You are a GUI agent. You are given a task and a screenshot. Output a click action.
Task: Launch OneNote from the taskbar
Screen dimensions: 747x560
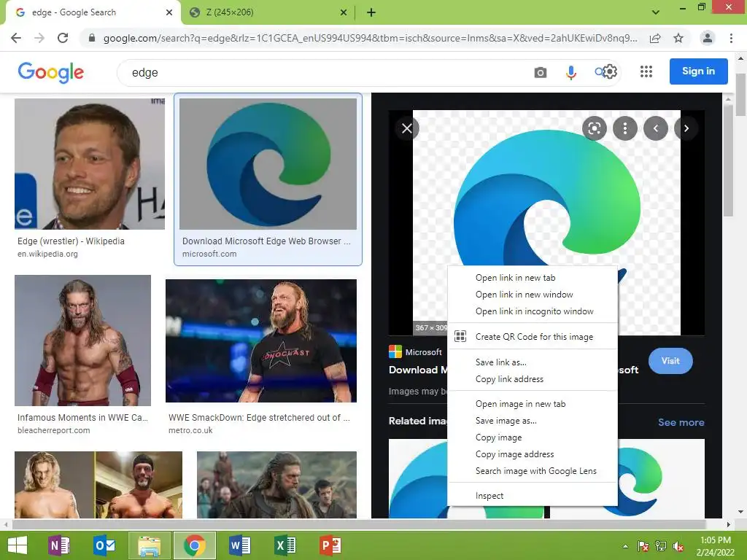[x=60, y=545]
